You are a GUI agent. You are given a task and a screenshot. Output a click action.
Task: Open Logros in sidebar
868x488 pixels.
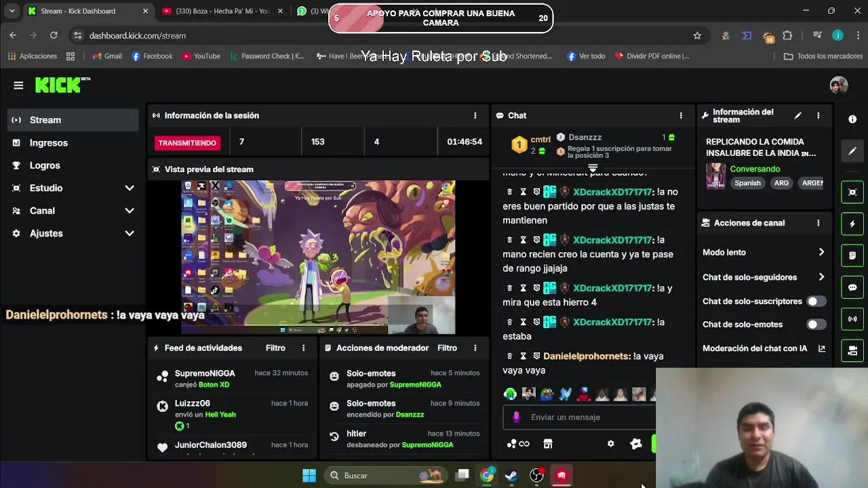coord(73,165)
